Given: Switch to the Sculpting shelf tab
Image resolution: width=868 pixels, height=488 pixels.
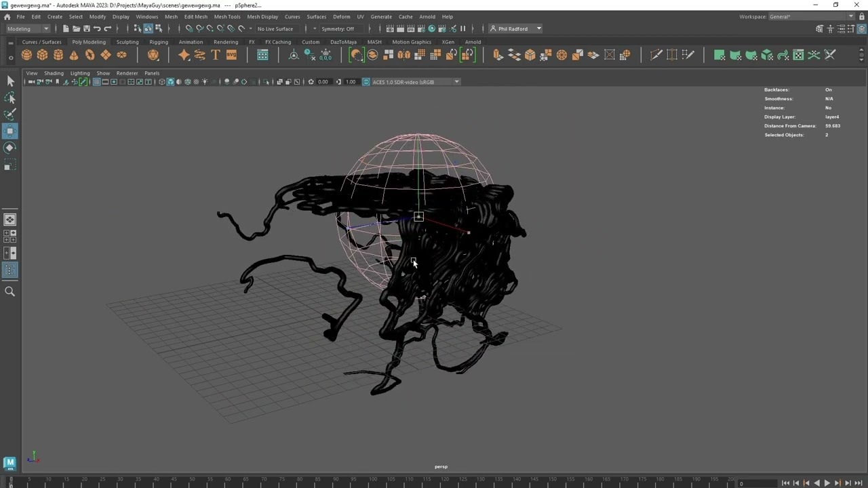Looking at the screenshot, I should (x=127, y=42).
